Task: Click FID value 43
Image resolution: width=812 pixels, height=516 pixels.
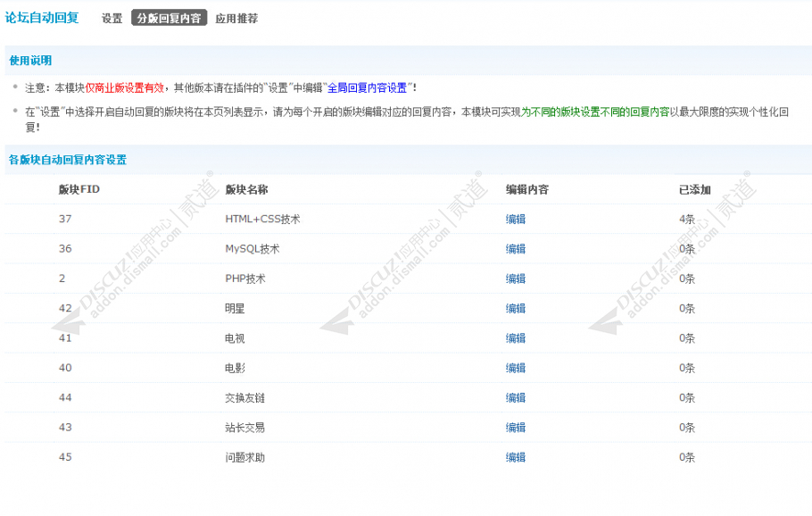Action: 65,428
